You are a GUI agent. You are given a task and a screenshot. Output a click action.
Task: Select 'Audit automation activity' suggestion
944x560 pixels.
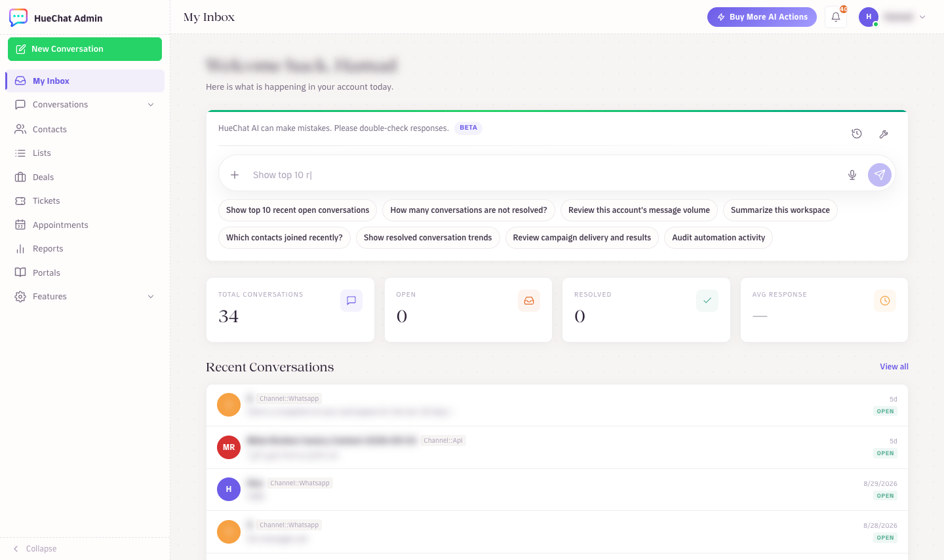[x=718, y=238]
